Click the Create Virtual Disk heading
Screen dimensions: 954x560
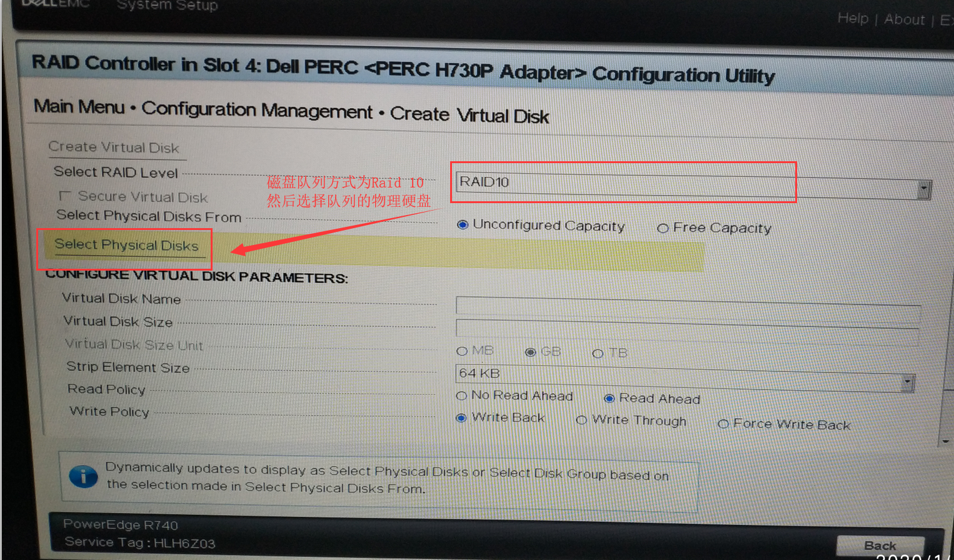point(114,147)
